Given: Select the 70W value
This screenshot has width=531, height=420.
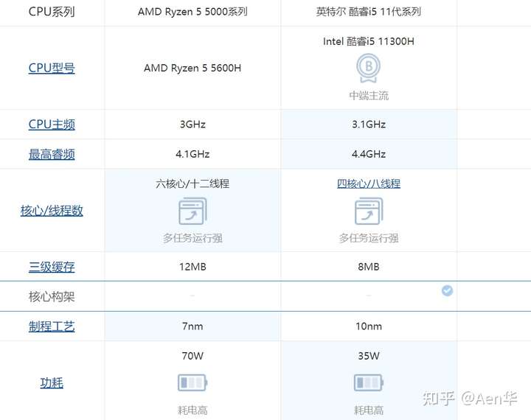Looking at the screenshot, I should 192,356.
